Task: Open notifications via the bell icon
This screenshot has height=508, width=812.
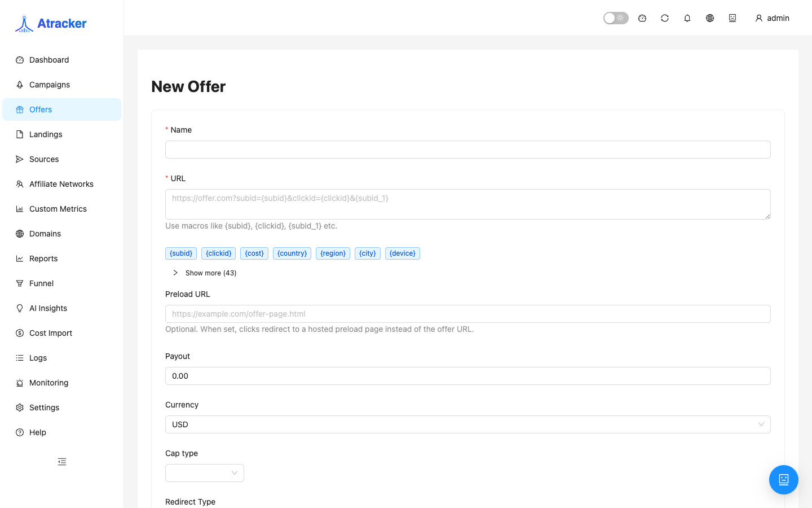Action: (x=687, y=18)
